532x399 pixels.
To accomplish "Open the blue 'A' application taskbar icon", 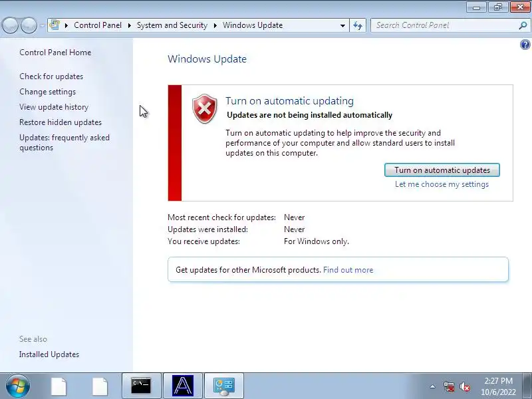I will (182, 386).
